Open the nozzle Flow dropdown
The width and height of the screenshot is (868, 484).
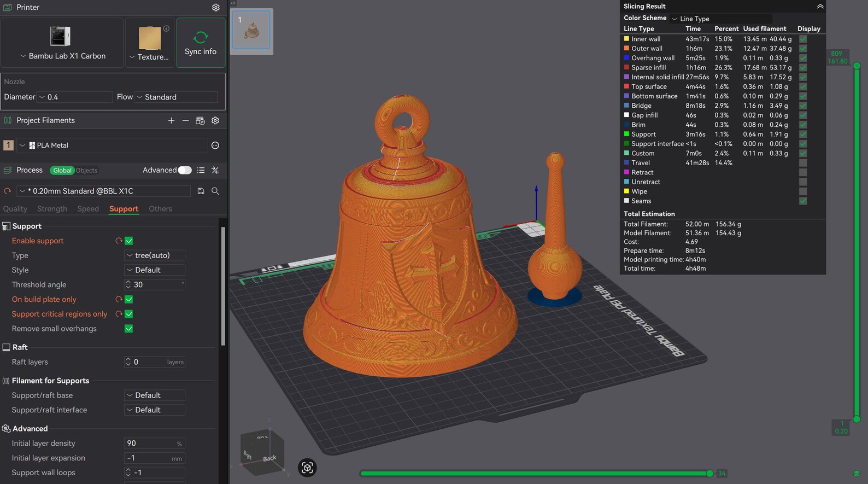[x=176, y=97]
